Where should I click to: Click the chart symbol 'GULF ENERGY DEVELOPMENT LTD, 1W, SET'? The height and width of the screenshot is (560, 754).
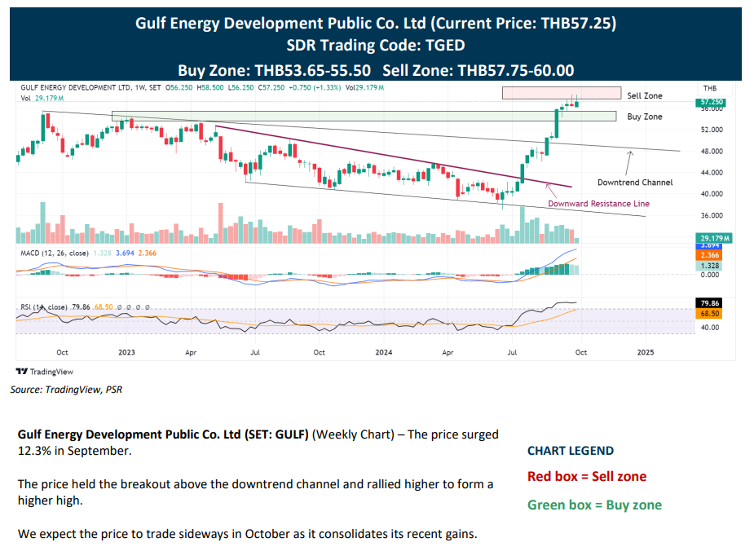[x=90, y=87]
